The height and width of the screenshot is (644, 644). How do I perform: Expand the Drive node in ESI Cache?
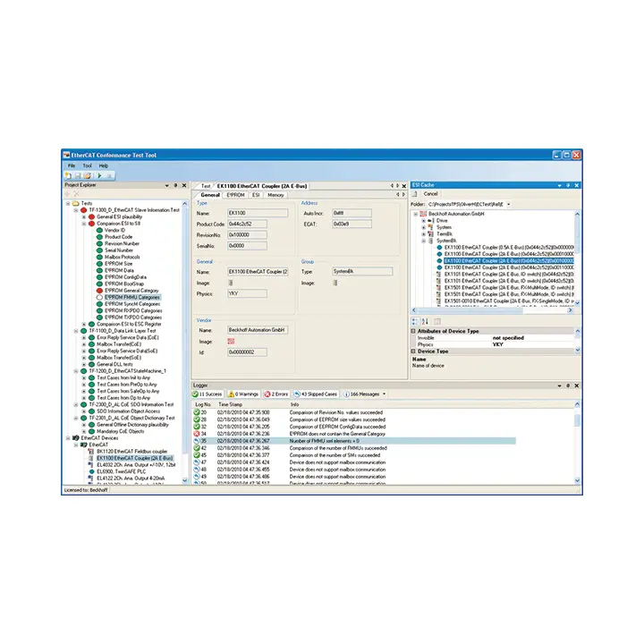point(423,221)
